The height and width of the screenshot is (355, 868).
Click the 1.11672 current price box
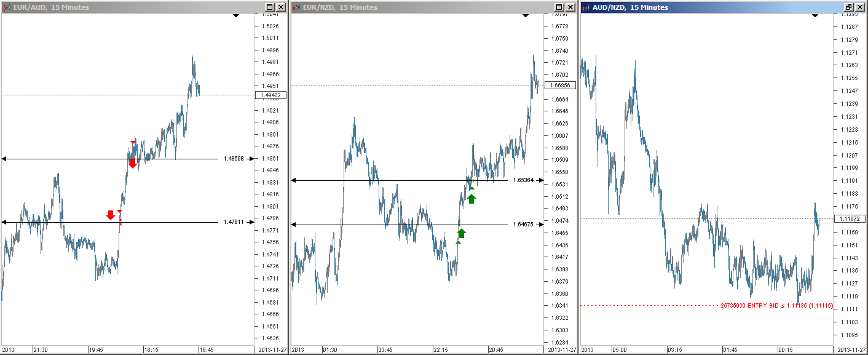coord(850,219)
